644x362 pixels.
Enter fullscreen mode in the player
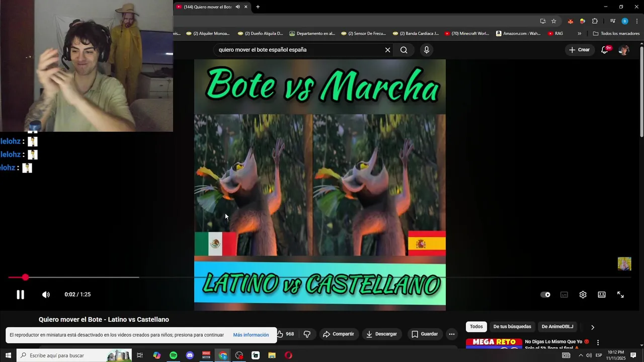[x=620, y=295]
